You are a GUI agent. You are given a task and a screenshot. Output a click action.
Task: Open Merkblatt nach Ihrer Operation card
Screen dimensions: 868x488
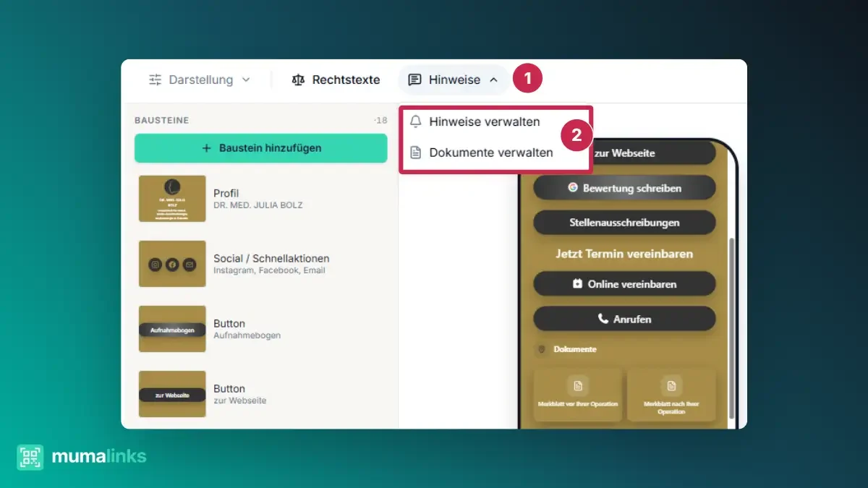point(671,395)
